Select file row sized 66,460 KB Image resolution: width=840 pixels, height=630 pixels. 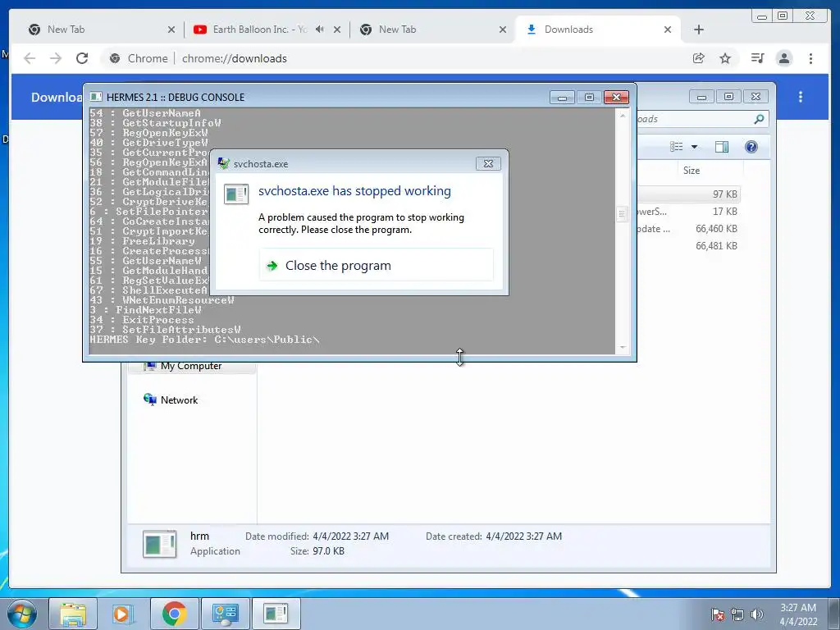689,229
